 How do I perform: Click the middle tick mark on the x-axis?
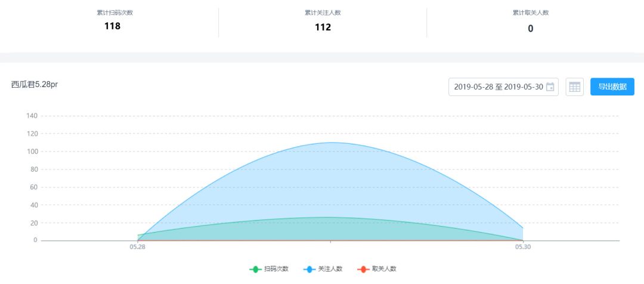[x=330, y=242]
